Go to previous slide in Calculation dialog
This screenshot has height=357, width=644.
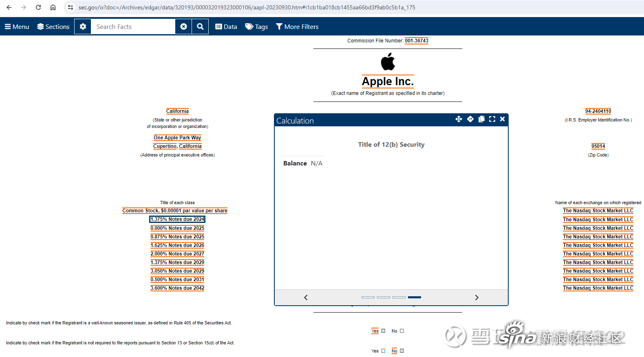[x=306, y=297]
